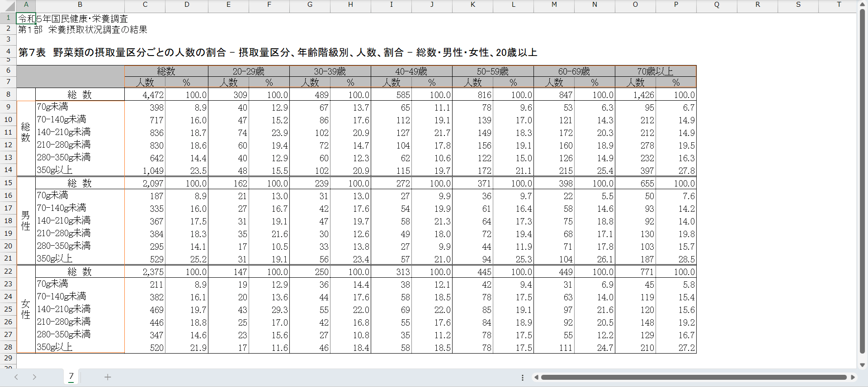
Task: Select row 8 header
Action: [x=8, y=94]
